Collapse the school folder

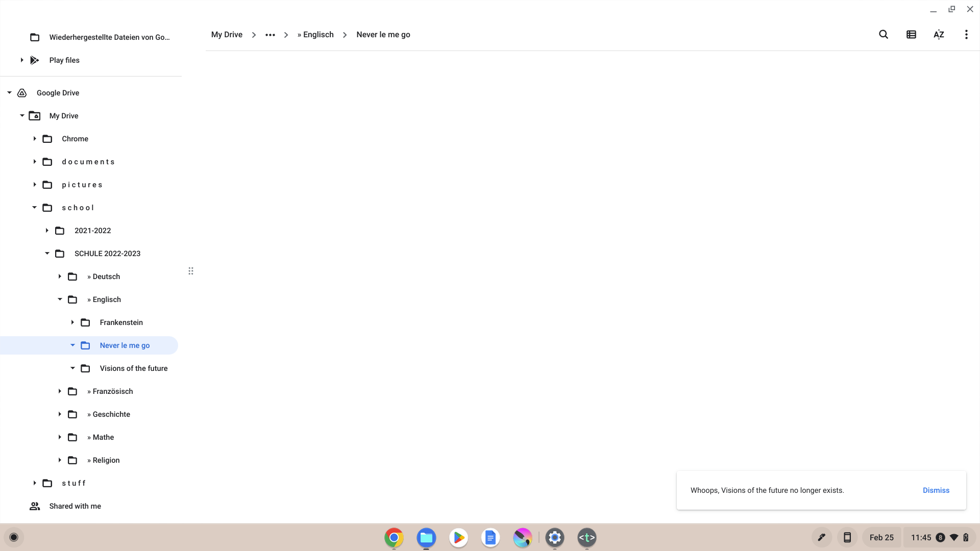click(35, 208)
